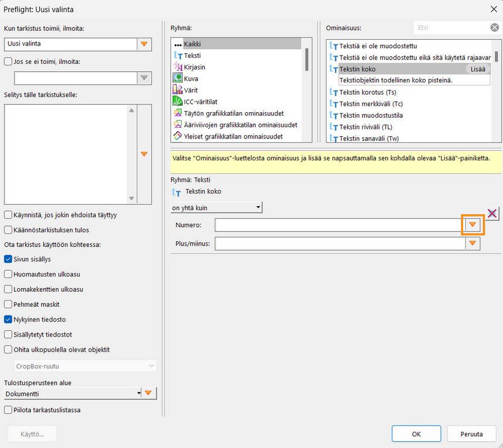The image size is (503, 448).
Task: Select 'Teksti' in the Ryhmä list
Action: pos(192,56)
